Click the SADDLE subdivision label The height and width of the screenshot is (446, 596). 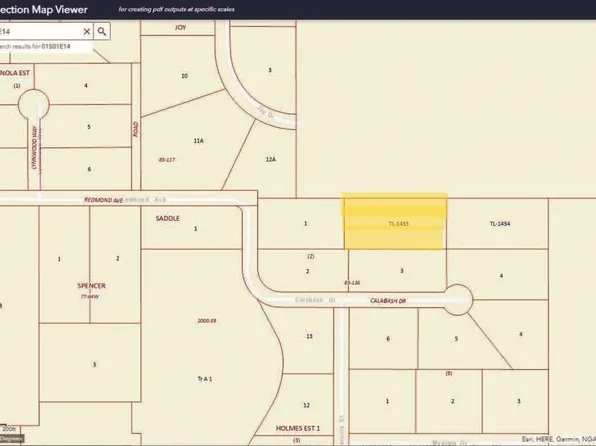tap(168, 218)
